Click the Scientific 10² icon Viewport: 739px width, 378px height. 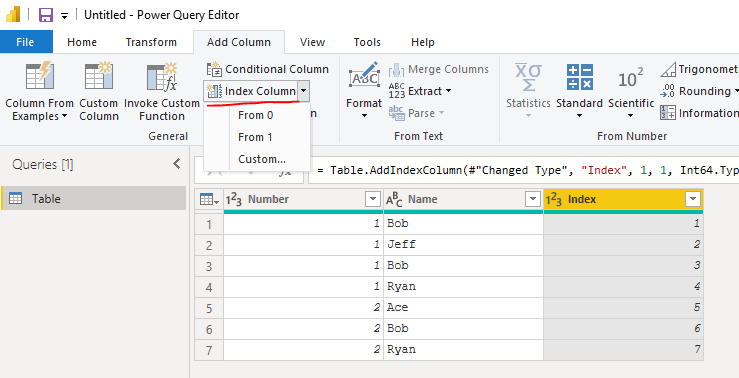point(631,78)
